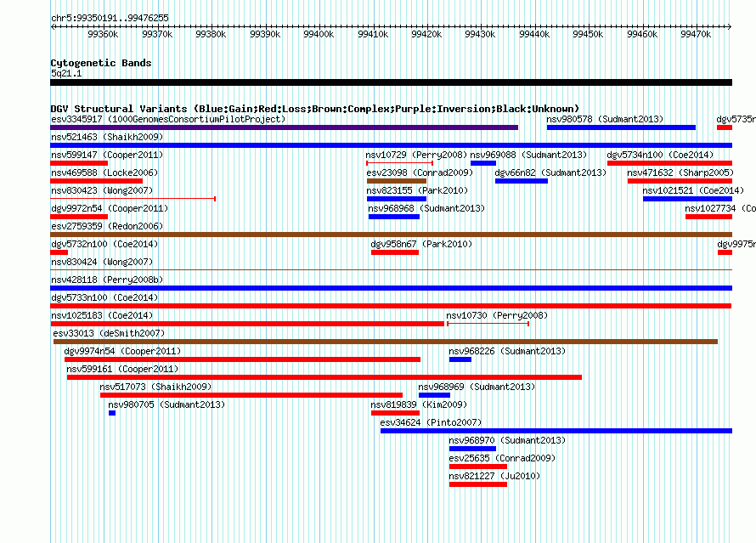The width and height of the screenshot is (756, 543).
Task: Select nsv980705 (Sudmant2013) label
Action: [x=166, y=404]
